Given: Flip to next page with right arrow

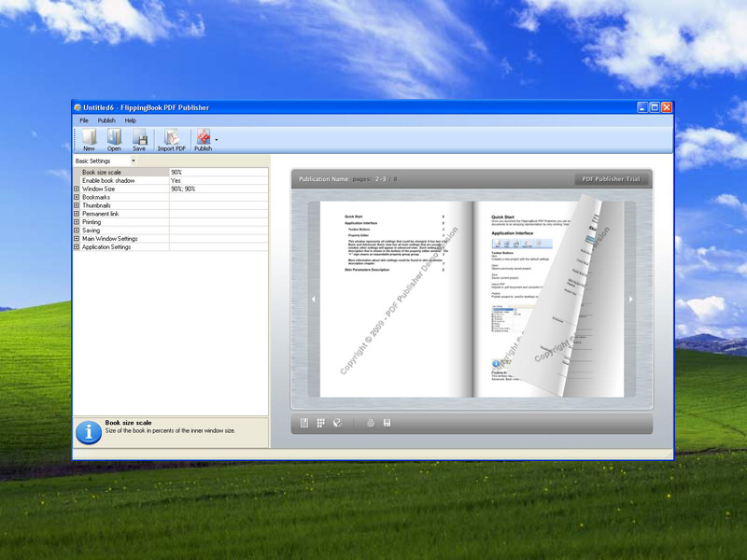Looking at the screenshot, I should click(x=631, y=299).
